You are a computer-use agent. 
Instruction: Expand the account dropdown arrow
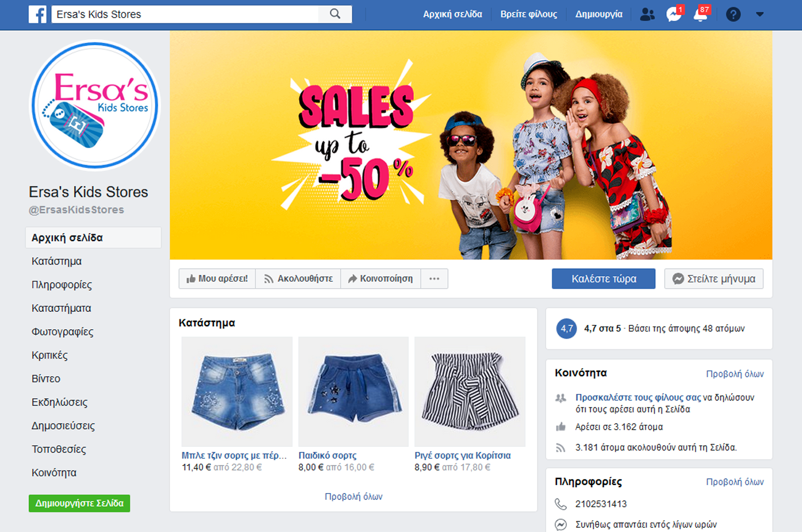[759, 14]
